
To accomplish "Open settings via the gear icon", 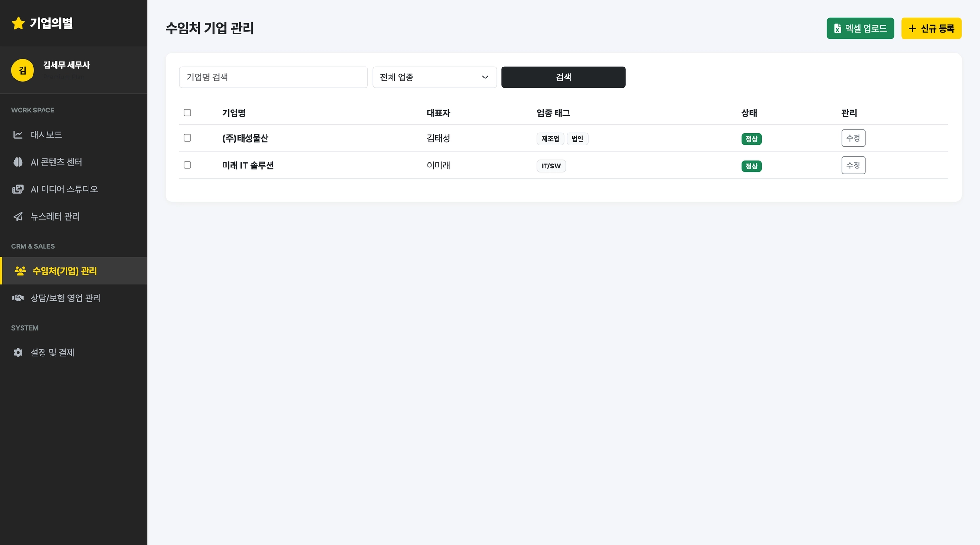I will point(18,353).
